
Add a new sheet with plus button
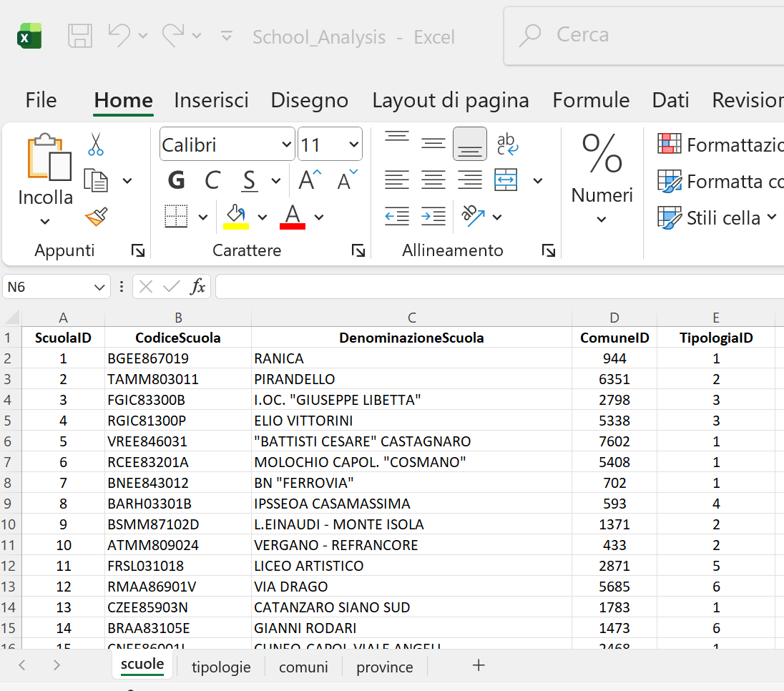pyautogui.click(x=479, y=665)
